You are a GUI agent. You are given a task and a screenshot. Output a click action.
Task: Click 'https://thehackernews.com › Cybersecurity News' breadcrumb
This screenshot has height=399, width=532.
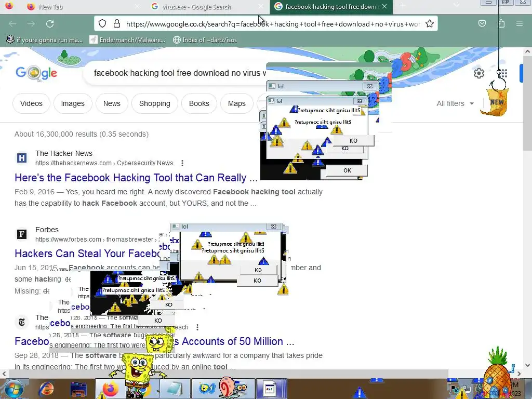pyautogui.click(x=104, y=163)
